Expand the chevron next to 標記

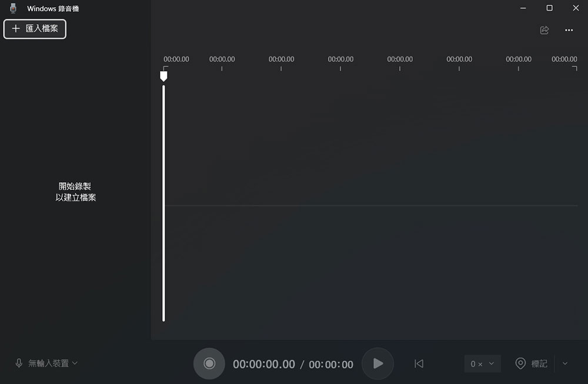coord(565,364)
